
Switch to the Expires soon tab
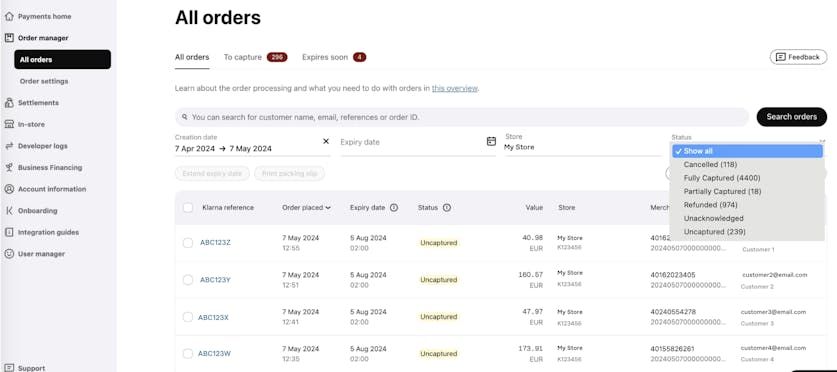pyautogui.click(x=334, y=57)
